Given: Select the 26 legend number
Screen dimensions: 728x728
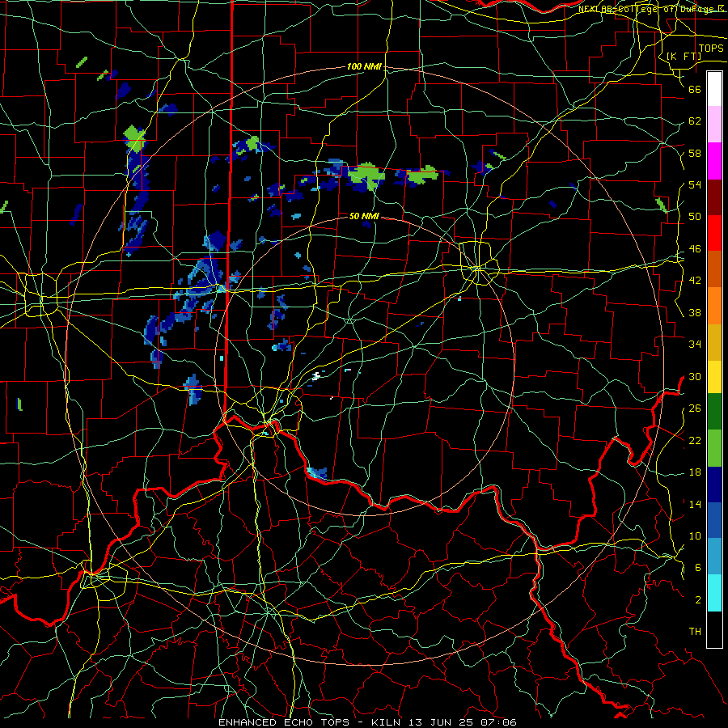Looking at the screenshot, I should (x=695, y=408).
